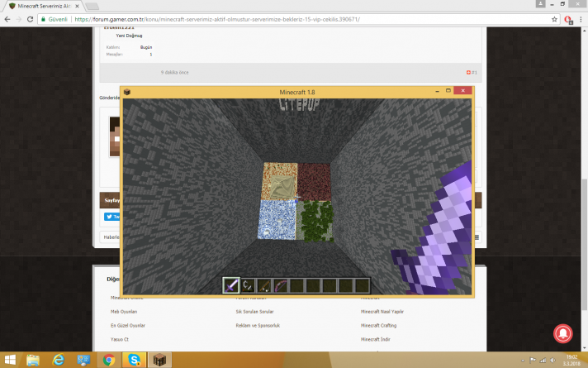
Task: Launch Internet Explorer from the taskbar
Action: click(x=58, y=360)
